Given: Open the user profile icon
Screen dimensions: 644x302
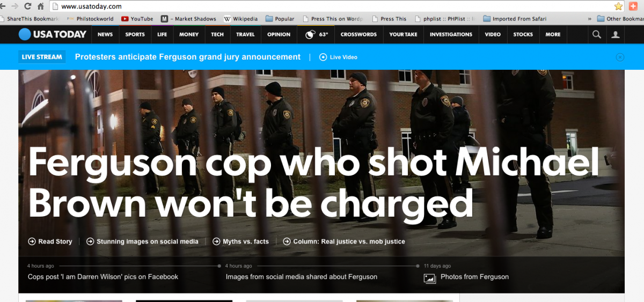Looking at the screenshot, I should 616,34.
